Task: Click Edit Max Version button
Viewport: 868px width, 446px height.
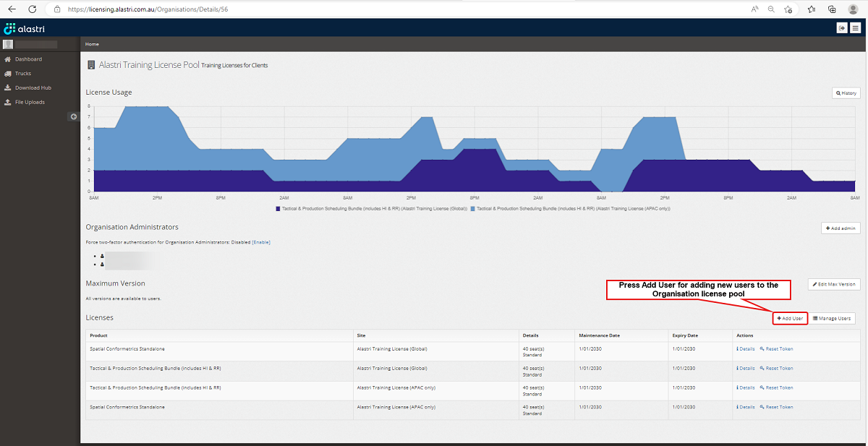Action: click(833, 285)
